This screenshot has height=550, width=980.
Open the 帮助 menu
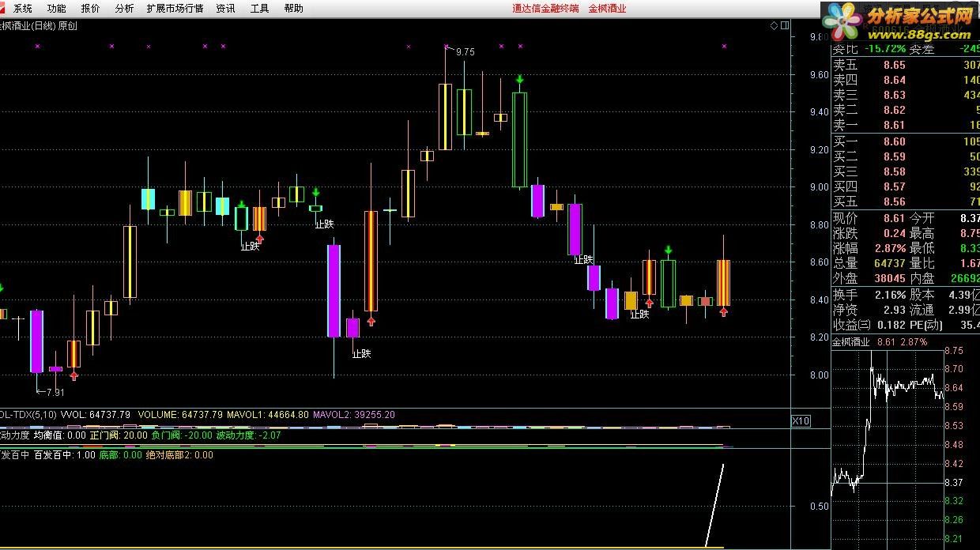[x=293, y=9]
